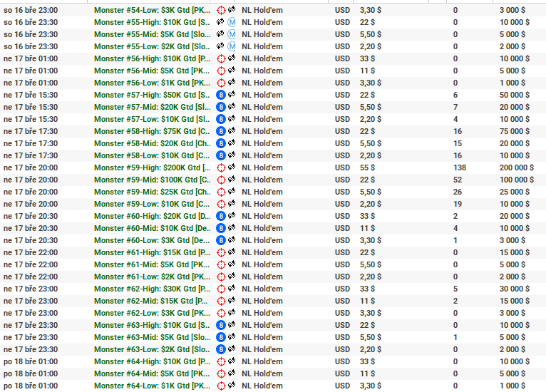Click the crosshair icon in Monster #59-Mid $100K row
Viewport: 546px width, 392px height.
pos(221,180)
